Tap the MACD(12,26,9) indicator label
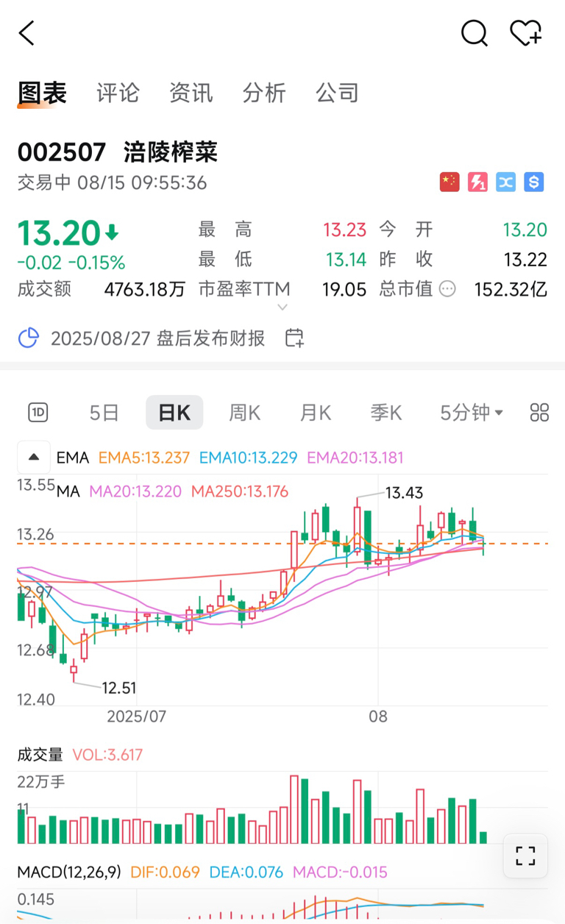This screenshot has height=924, width=565. tap(69, 873)
